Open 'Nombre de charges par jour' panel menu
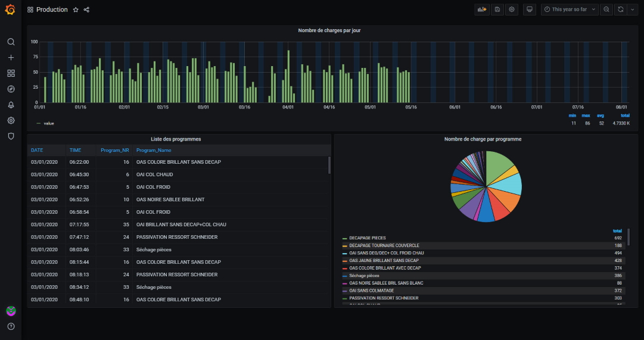Image resolution: width=644 pixels, height=340 pixels. point(329,30)
